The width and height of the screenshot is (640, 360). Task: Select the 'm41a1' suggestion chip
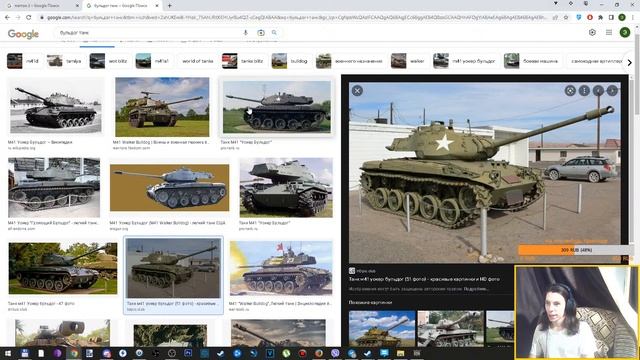tap(153, 61)
